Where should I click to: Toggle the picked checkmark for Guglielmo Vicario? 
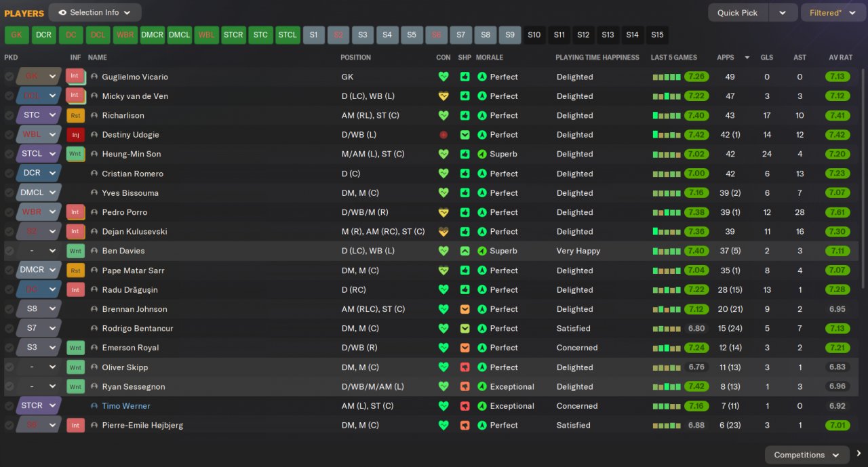(9, 77)
